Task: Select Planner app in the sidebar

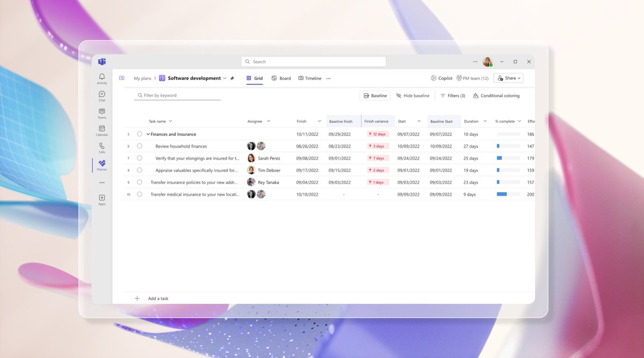Action: click(x=102, y=165)
